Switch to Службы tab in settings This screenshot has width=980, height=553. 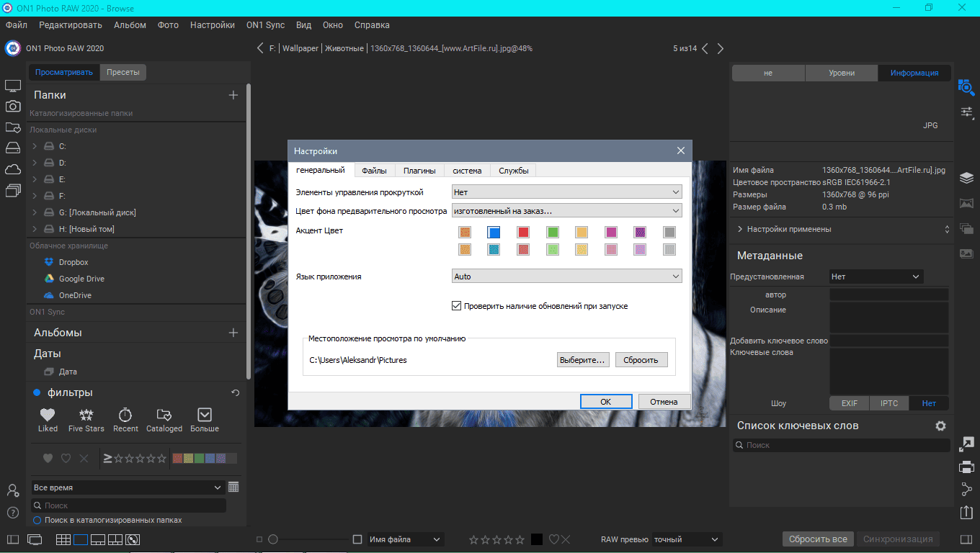[x=514, y=171]
